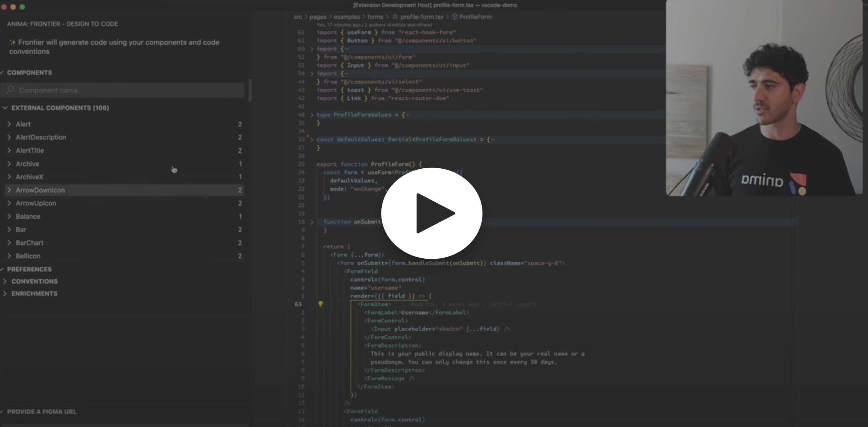Screen dimensions: 868x427
Task: Unfold the defaultValues constant block
Action: (x=312, y=140)
